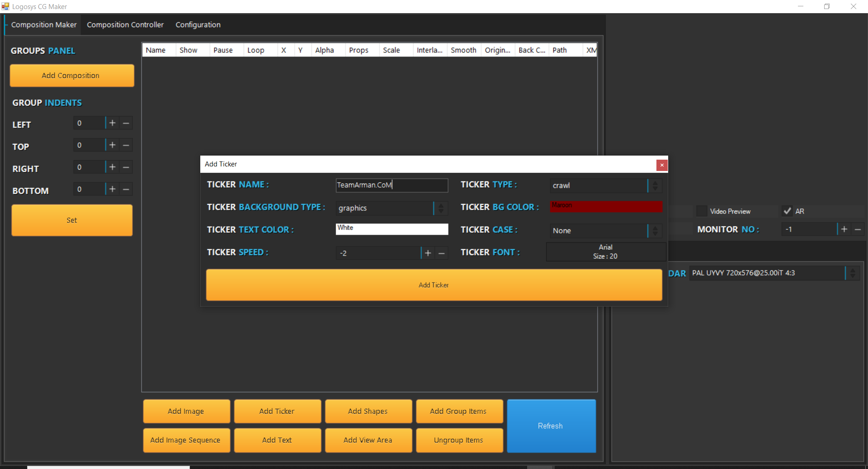The width and height of the screenshot is (868, 469).
Task: Click the Ticker Name text field
Action: pos(392,185)
